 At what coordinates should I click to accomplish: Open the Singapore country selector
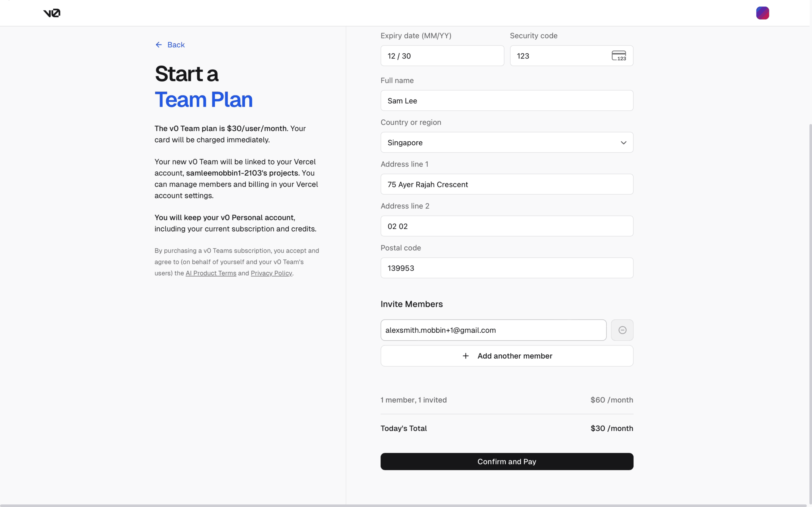(x=506, y=142)
